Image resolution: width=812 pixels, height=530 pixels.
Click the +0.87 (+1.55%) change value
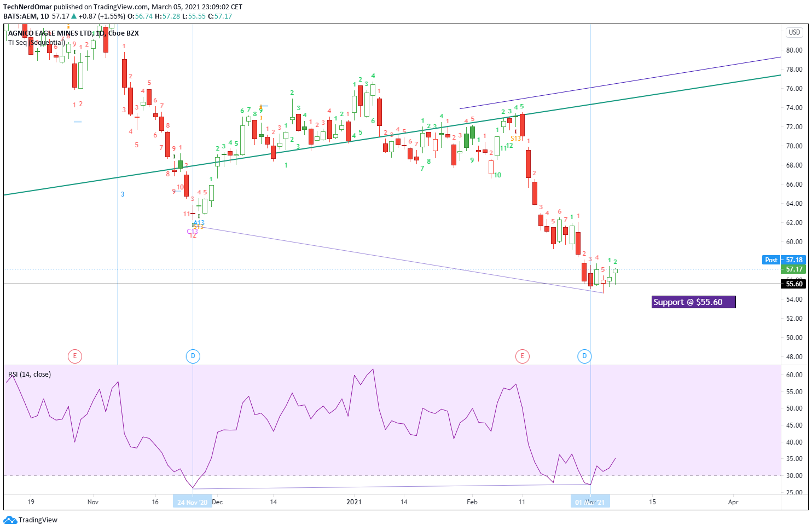tap(102, 16)
